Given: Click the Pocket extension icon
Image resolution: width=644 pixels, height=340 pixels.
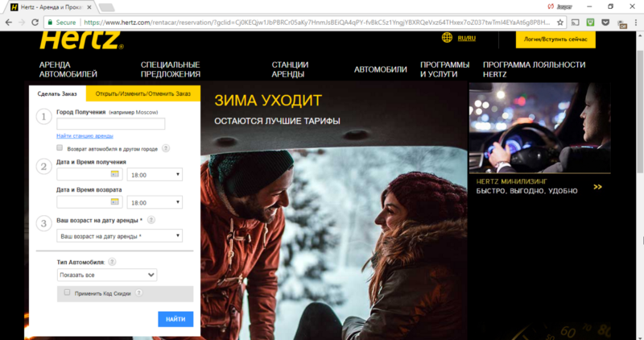Looking at the screenshot, I should 605,23.
